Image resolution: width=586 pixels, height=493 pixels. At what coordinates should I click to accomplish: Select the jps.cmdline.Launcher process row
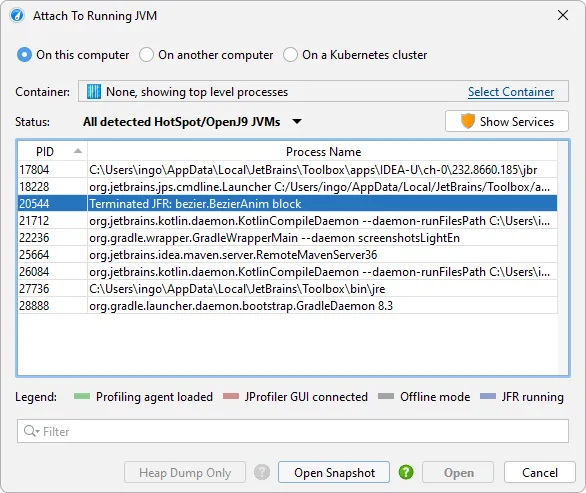287,187
